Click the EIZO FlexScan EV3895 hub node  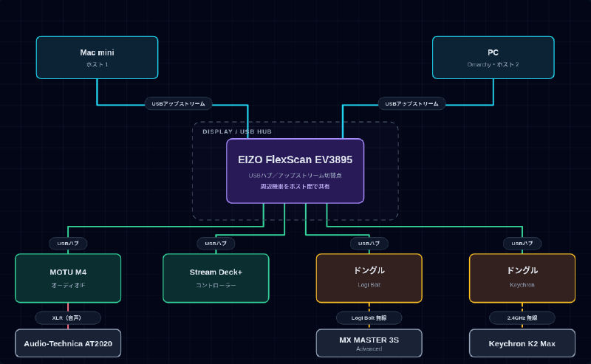pyautogui.click(x=295, y=171)
